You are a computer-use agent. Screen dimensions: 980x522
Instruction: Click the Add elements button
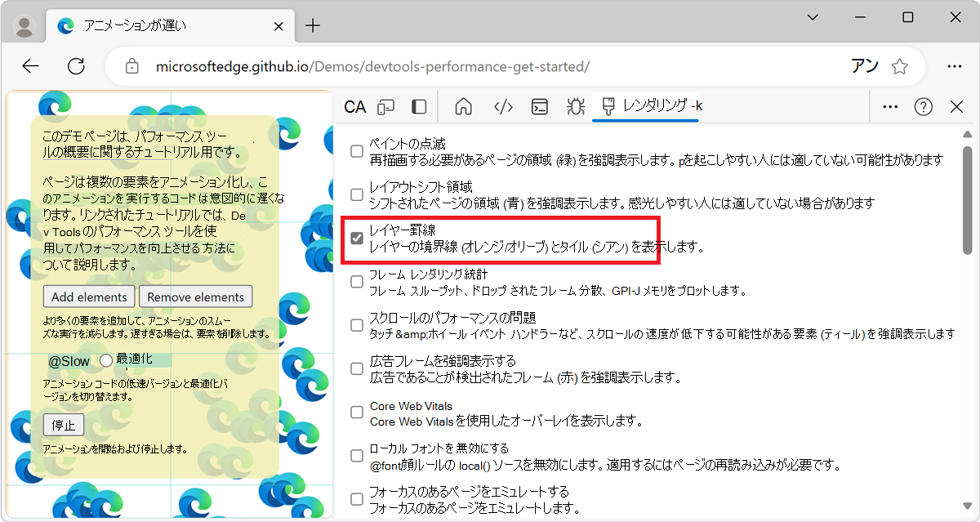pyautogui.click(x=88, y=297)
